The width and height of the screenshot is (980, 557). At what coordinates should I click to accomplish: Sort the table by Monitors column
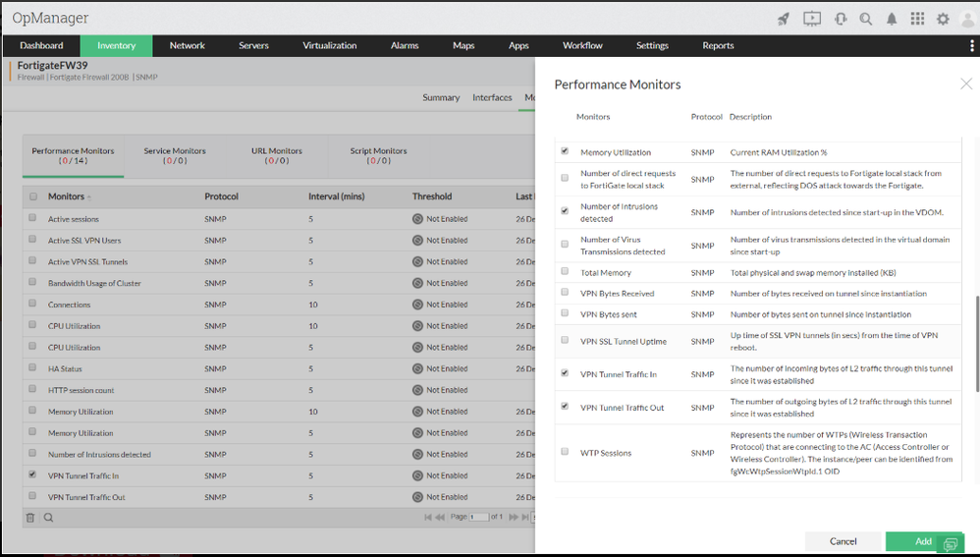(x=66, y=196)
